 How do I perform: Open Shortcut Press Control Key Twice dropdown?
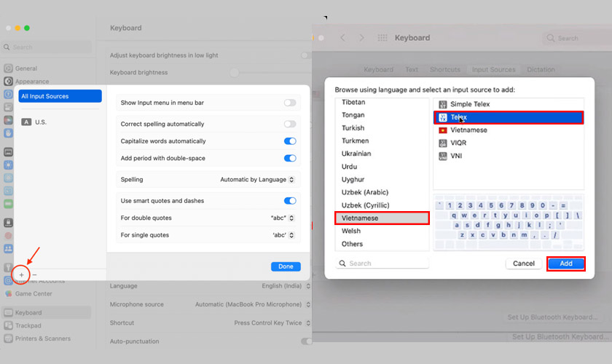pyautogui.click(x=272, y=323)
